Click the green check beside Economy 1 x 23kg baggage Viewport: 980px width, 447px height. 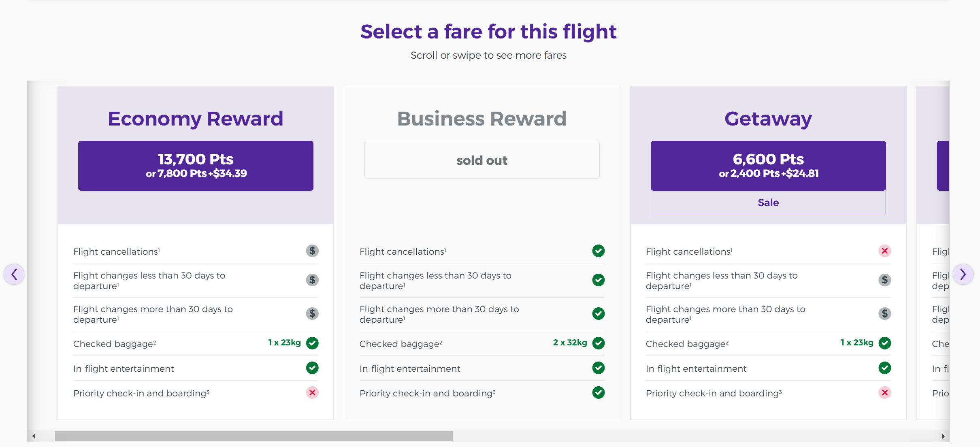coord(312,343)
